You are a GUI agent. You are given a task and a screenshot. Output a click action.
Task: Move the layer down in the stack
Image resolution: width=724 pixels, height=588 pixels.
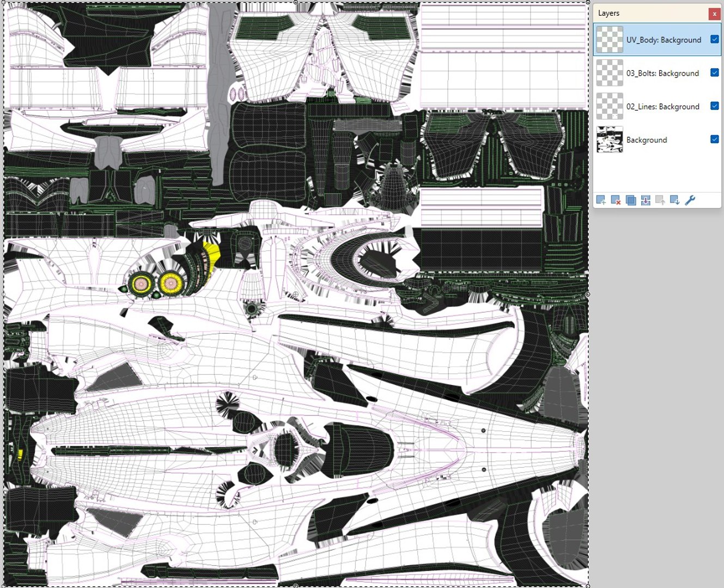[675, 200]
